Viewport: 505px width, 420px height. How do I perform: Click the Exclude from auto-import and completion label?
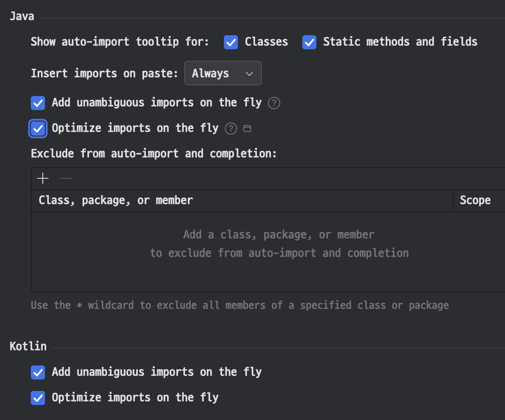click(154, 153)
